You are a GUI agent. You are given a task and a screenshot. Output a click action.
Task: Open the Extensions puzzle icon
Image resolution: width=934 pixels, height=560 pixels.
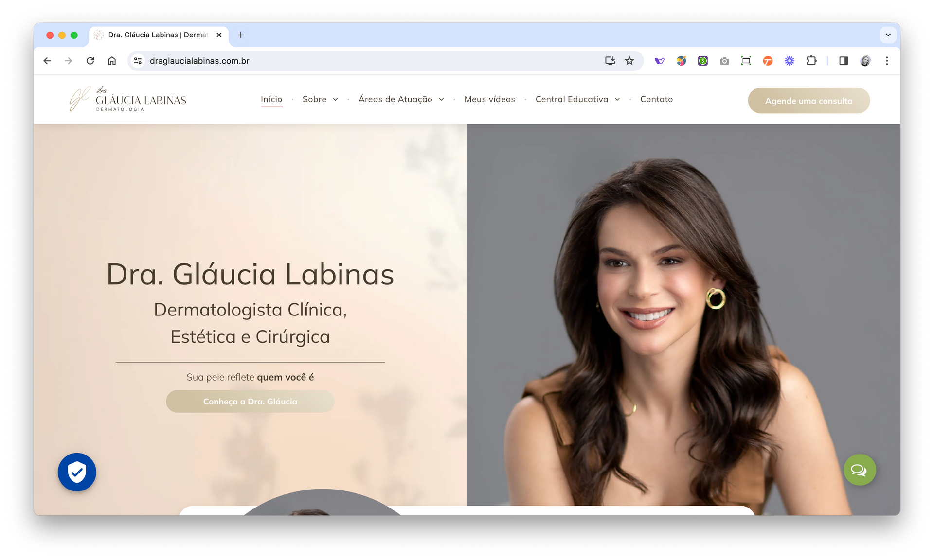pos(811,61)
